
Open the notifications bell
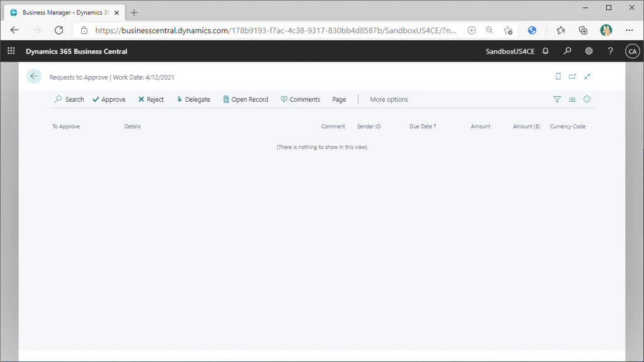[x=545, y=52]
